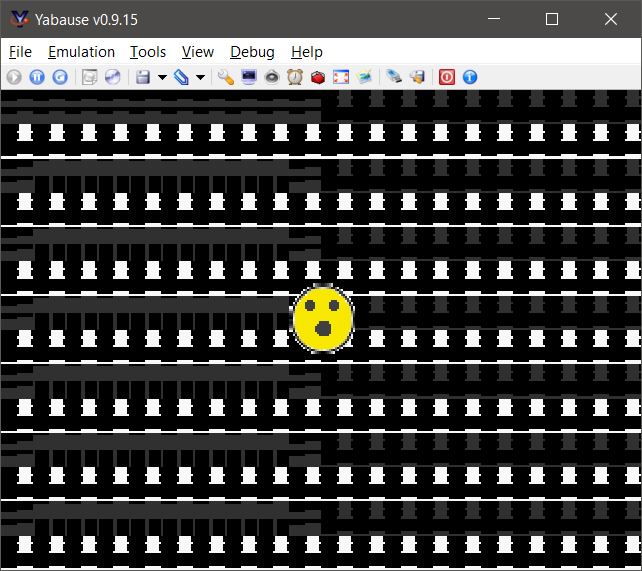Click the Run emulation play button
The width and height of the screenshot is (642, 571).
[15, 77]
